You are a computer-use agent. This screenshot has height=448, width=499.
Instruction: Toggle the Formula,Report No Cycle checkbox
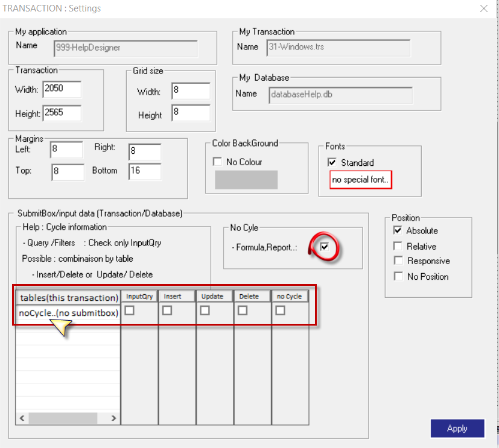324,247
